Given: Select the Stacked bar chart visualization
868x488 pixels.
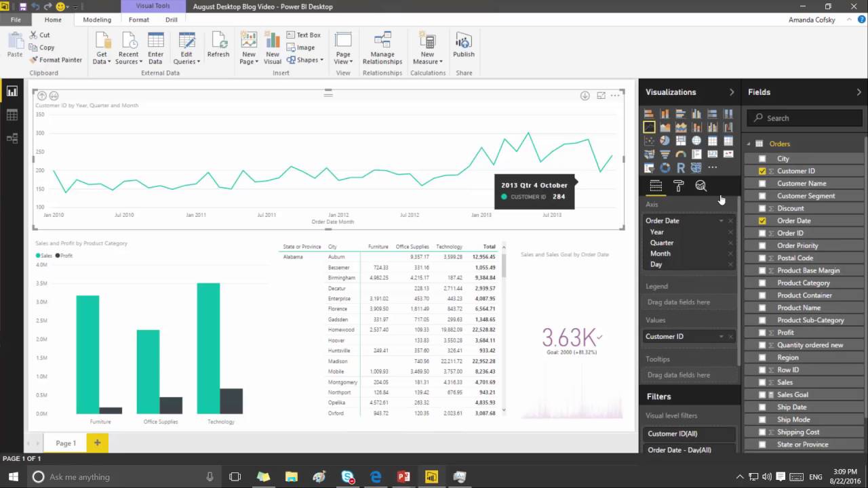Looking at the screenshot, I should coord(649,114).
